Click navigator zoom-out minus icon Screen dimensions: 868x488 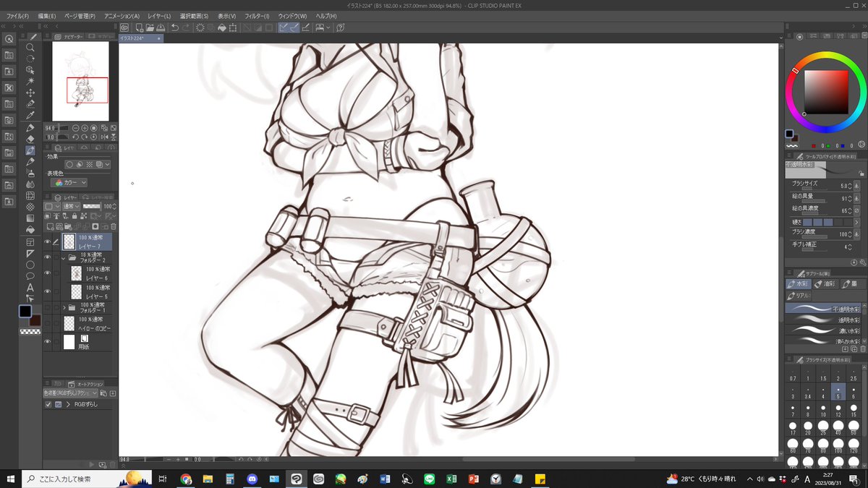click(x=75, y=129)
